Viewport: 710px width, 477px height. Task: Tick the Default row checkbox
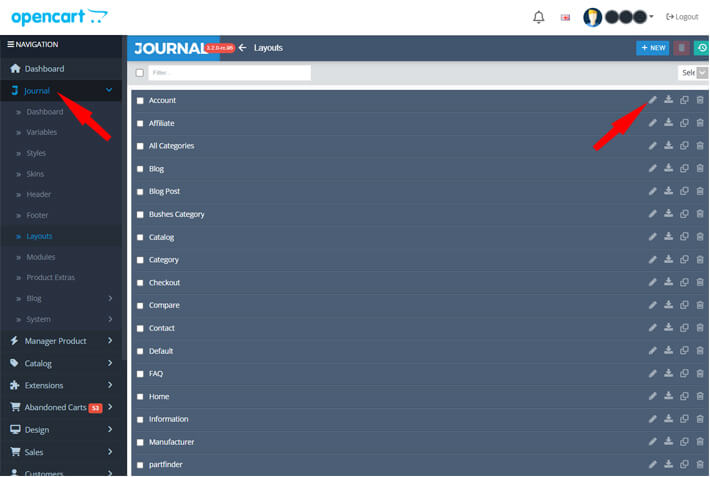pyautogui.click(x=140, y=351)
